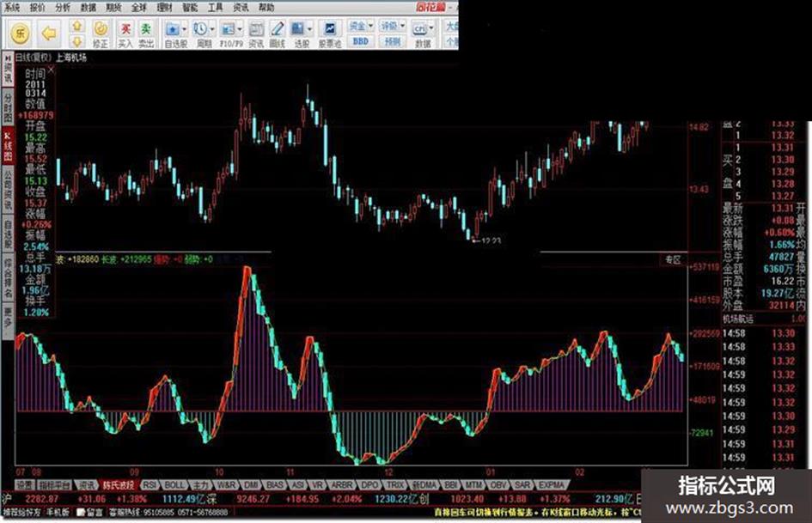812x523 pixels.
Task: Open the 分析 menu
Action: pos(63,7)
